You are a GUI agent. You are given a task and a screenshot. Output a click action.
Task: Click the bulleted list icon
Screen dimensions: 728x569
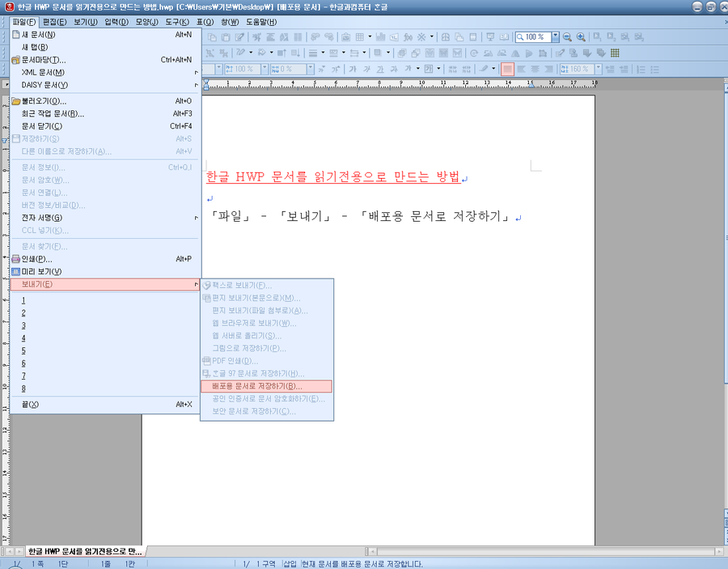click(654, 70)
